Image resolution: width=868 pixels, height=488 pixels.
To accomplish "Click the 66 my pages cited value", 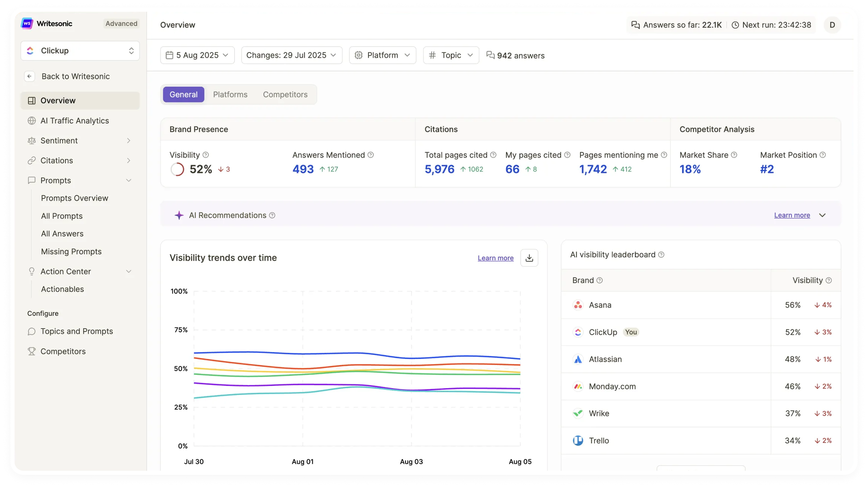I will point(512,169).
